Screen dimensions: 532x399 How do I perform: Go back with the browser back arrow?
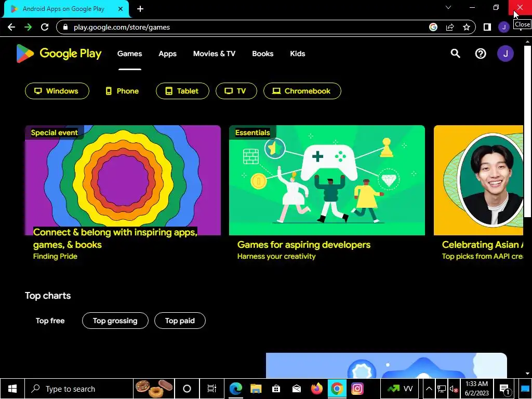point(11,27)
